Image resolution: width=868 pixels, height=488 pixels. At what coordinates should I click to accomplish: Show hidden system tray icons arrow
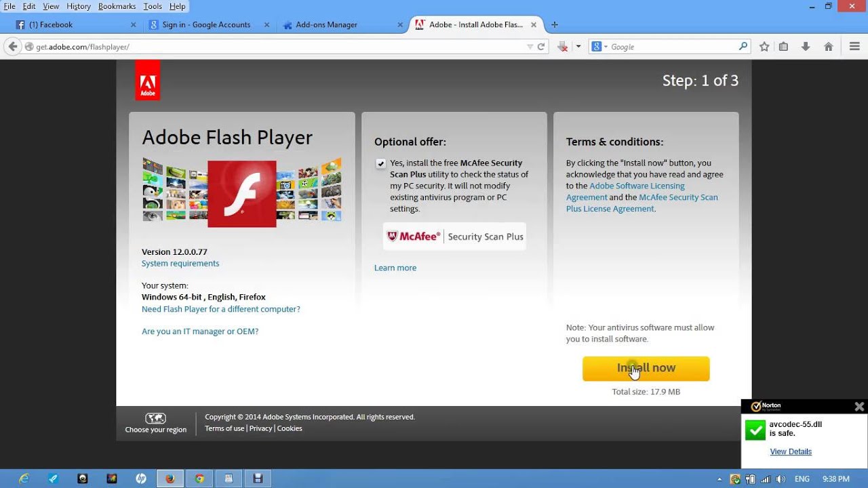[x=719, y=479]
